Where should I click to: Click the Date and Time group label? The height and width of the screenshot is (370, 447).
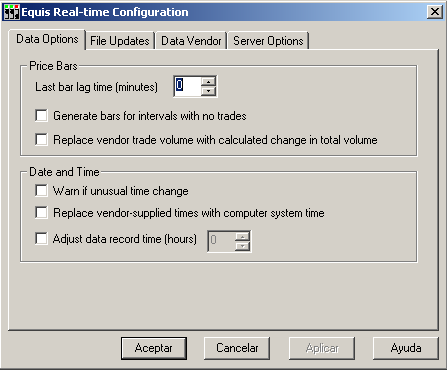pos(64,172)
